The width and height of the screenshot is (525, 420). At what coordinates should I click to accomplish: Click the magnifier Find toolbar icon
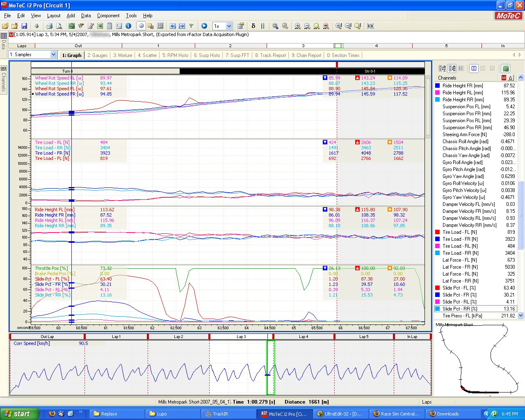point(275,26)
